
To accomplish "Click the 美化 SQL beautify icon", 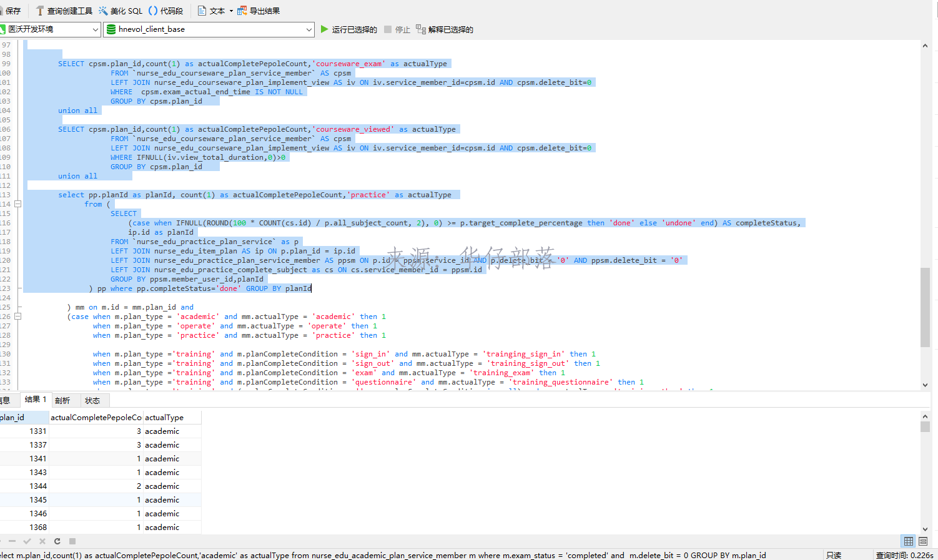I will coord(103,11).
